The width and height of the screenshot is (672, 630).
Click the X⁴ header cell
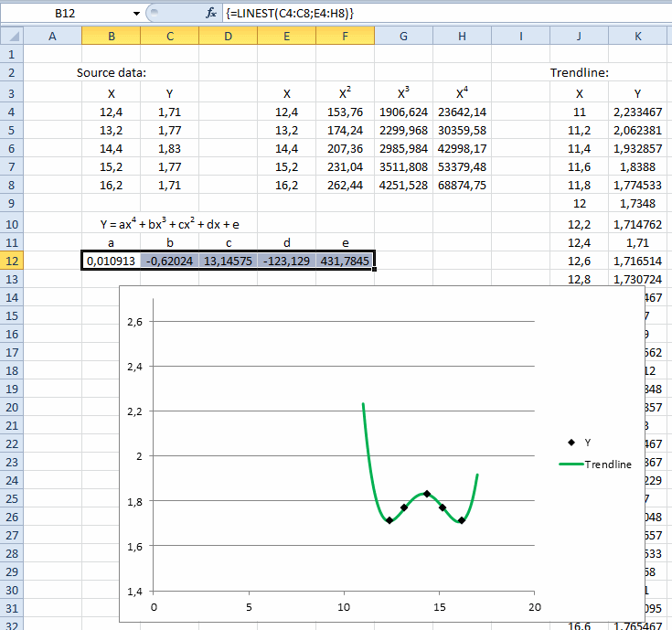coord(462,93)
